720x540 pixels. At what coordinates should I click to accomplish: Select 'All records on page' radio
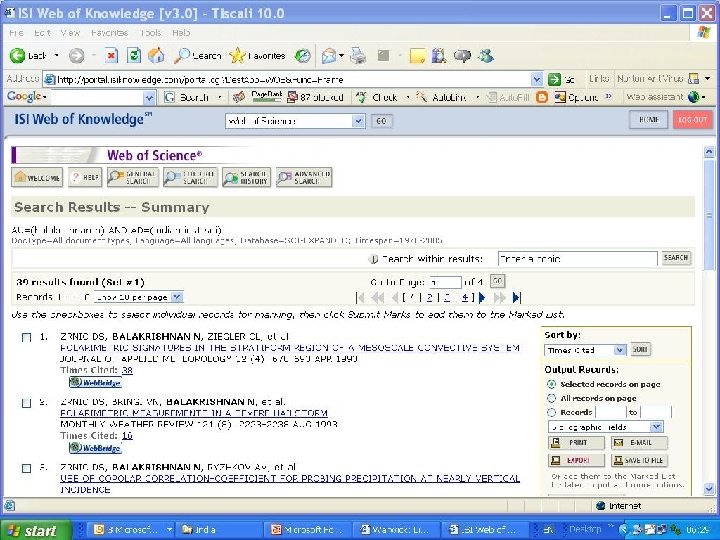[551, 398]
